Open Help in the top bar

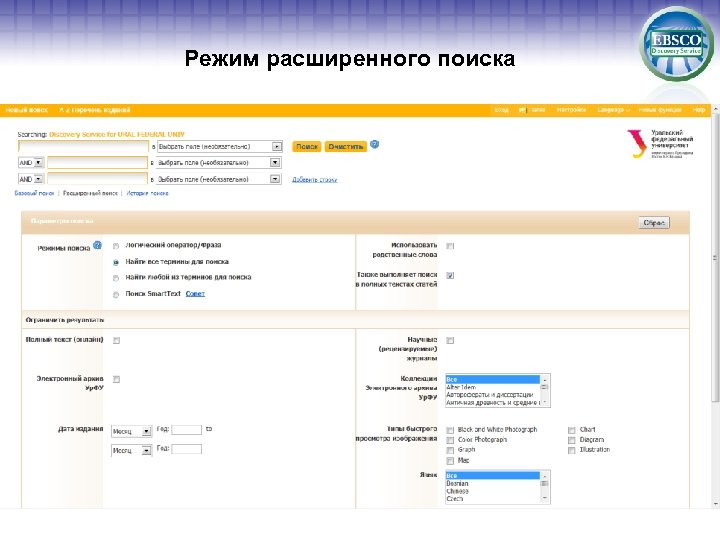[699, 110]
